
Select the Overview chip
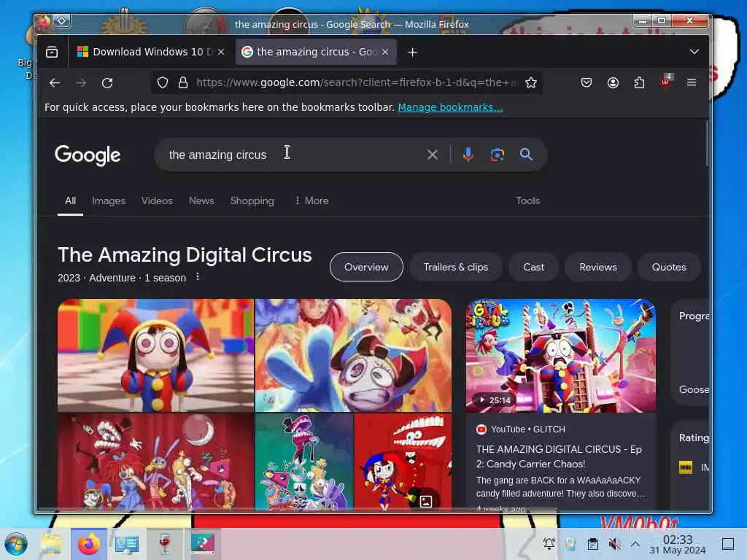[366, 267]
